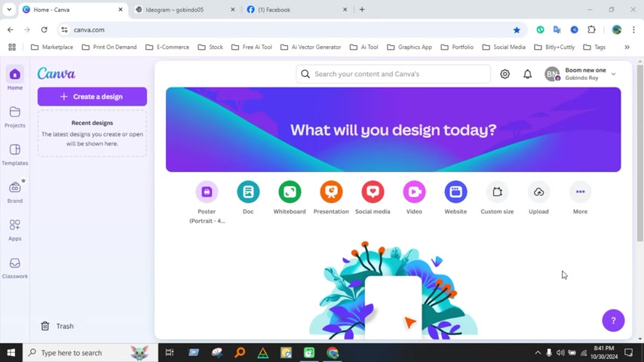This screenshot has height=362, width=644.
Task: Open the Marketplace bookmarks folder
Action: [52, 48]
